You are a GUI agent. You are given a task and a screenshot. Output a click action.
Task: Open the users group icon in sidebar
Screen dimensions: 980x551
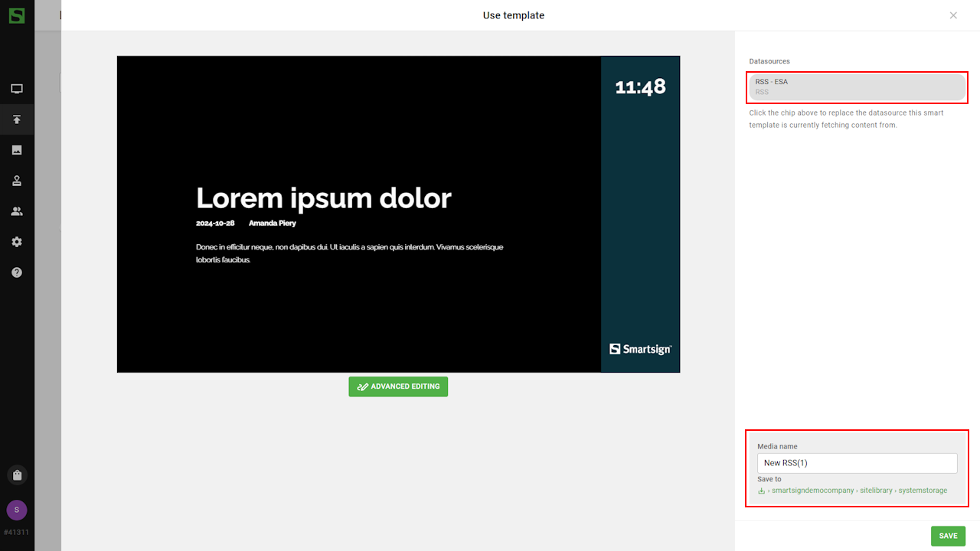17,211
